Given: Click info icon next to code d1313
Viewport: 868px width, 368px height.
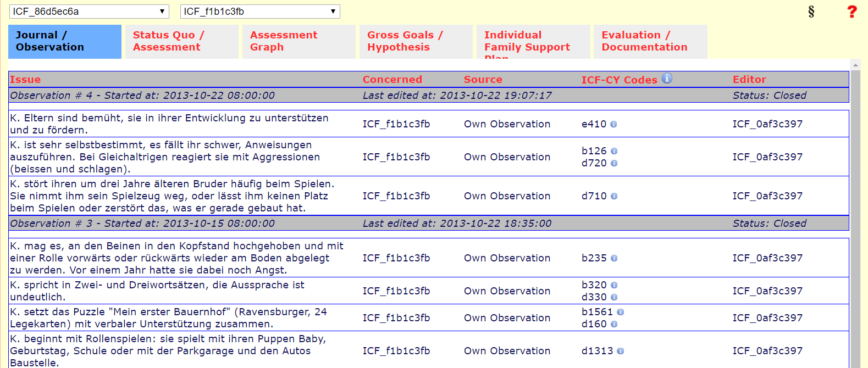Looking at the screenshot, I should coord(620,351).
